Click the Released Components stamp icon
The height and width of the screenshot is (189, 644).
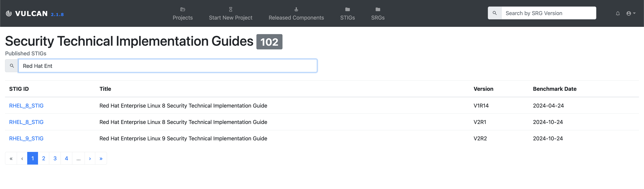click(x=296, y=10)
